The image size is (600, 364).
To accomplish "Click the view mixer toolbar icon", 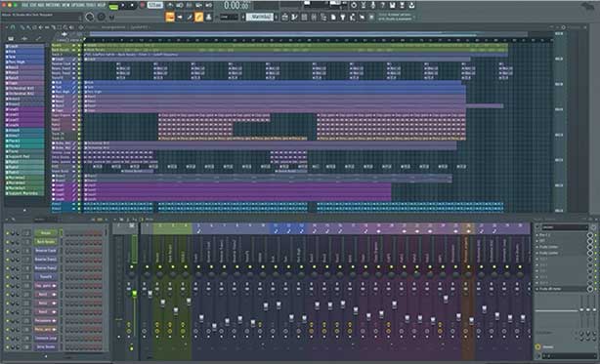I will [314, 18].
